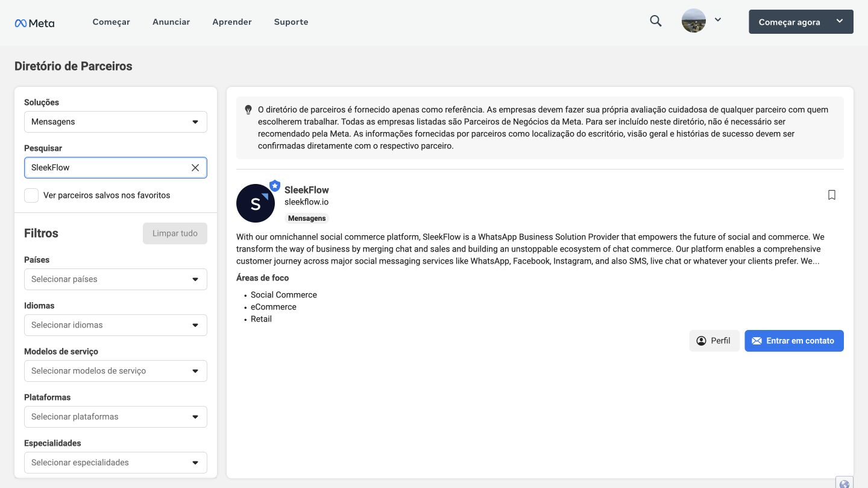
Task: Click the SleekFlow logo thumbnail
Action: pyautogui.click(x=256, y=203)
